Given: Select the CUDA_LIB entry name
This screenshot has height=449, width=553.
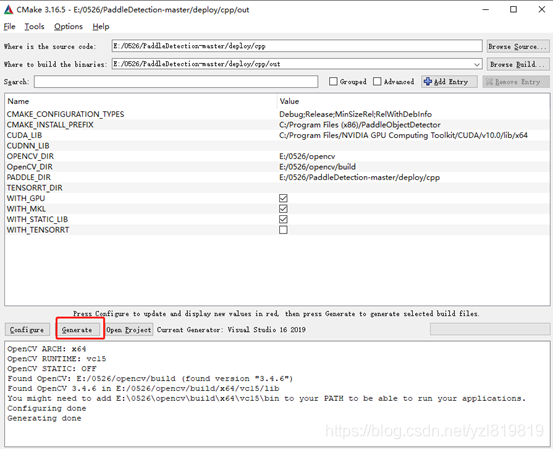Looking at the screenshot, I should [x=24, y=135].
